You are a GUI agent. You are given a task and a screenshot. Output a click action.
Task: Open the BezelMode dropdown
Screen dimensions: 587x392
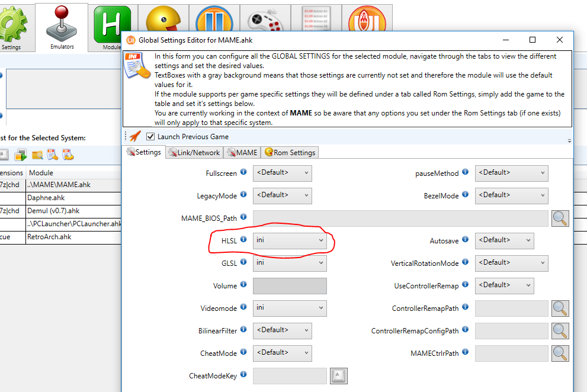[511, 196]
